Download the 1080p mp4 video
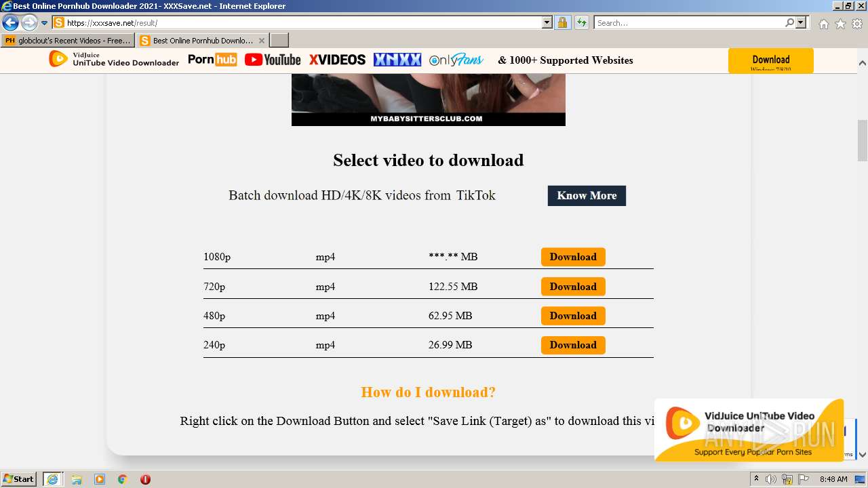This screenshot has width=868, height=488. pos(573,257)
